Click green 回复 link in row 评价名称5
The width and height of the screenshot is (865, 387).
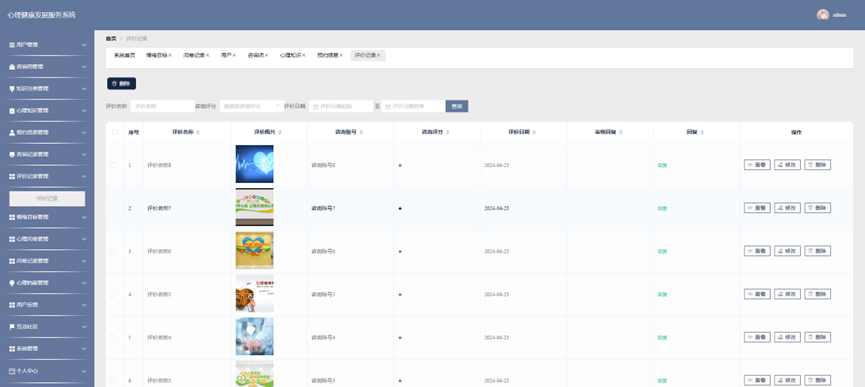[663, 294]
